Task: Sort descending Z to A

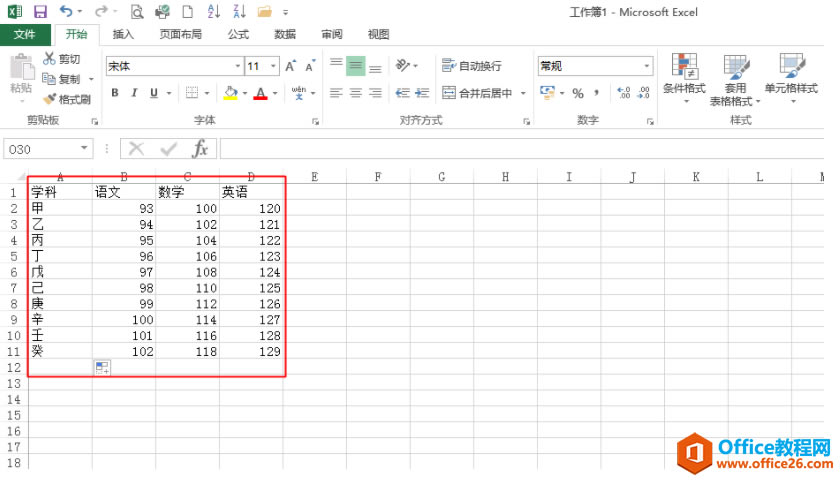Action: point(239,11)
